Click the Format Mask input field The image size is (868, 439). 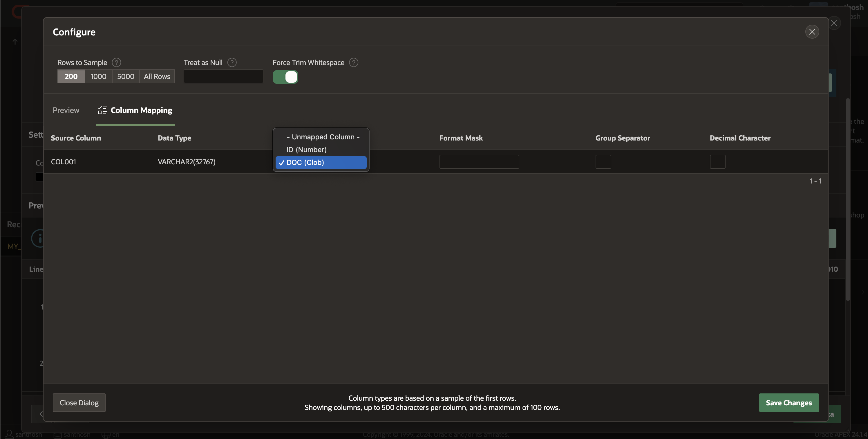click(479, 162)
